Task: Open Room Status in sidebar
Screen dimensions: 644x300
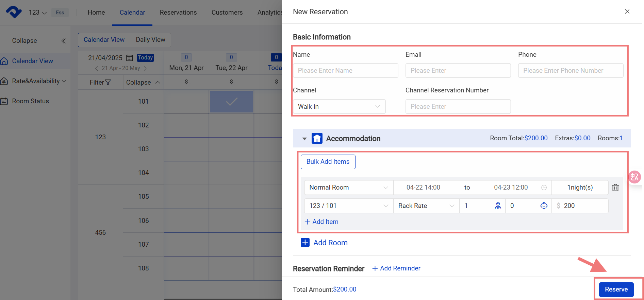Action: [x=30, y=101]
